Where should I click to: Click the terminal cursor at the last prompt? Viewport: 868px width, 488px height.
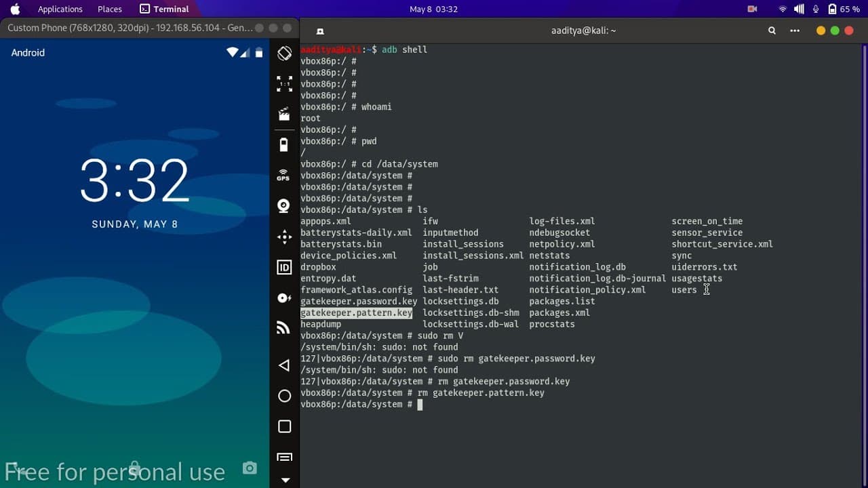tap(420, 405)
